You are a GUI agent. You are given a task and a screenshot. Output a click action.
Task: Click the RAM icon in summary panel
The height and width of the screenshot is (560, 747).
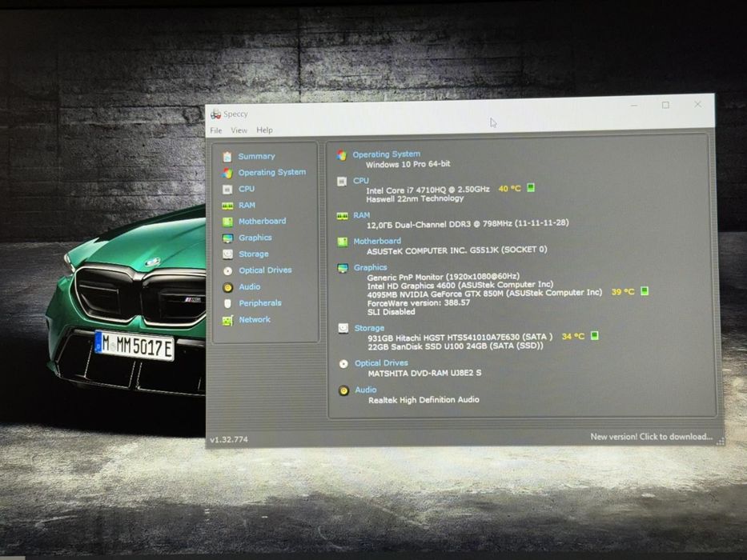click(x=342, y=216)
